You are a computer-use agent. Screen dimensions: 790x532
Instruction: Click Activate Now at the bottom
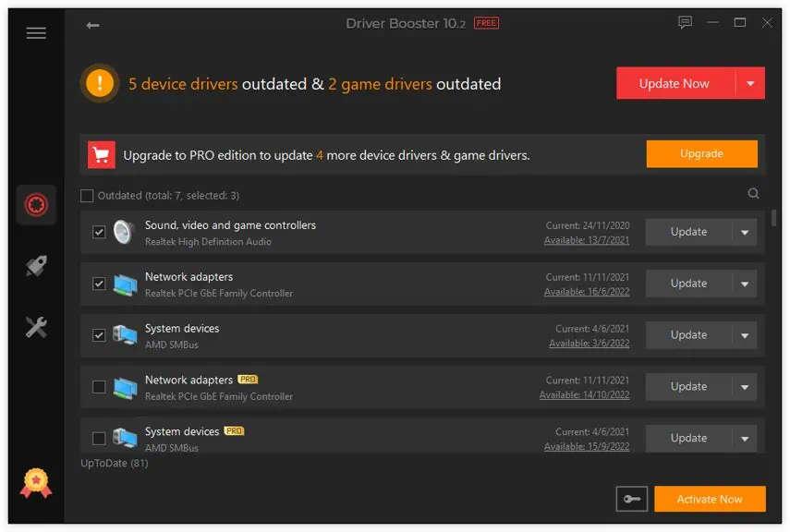tap(710, 499)
